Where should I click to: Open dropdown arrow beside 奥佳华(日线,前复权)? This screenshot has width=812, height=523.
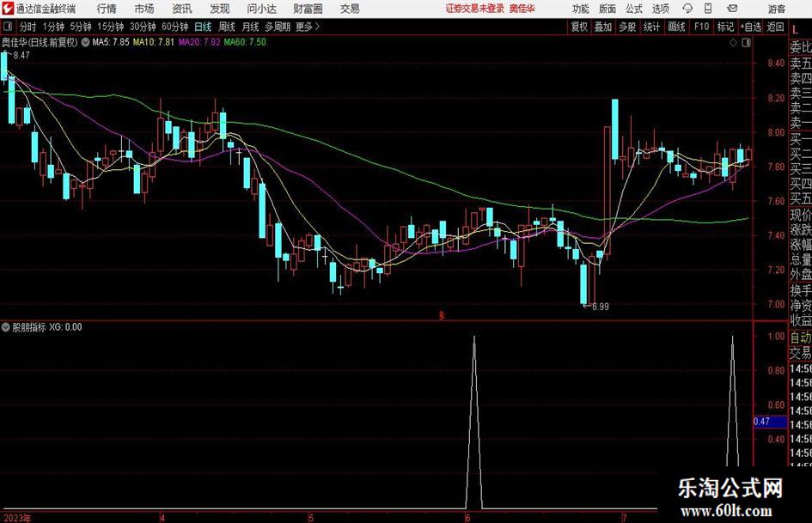[84, 42]
